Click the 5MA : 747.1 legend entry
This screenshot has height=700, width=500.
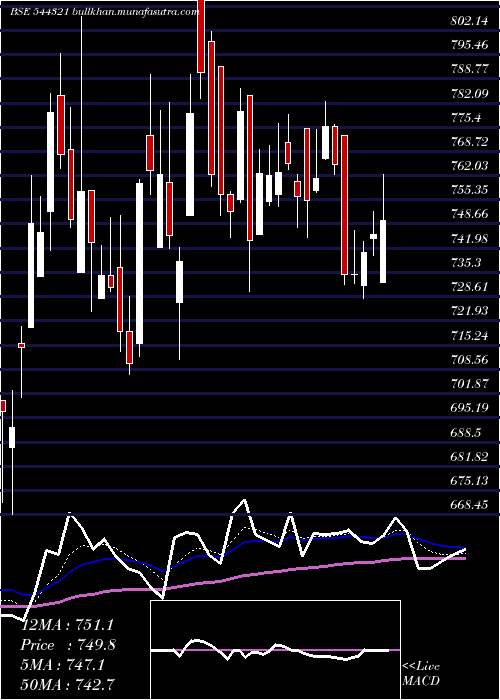[63, 665]
